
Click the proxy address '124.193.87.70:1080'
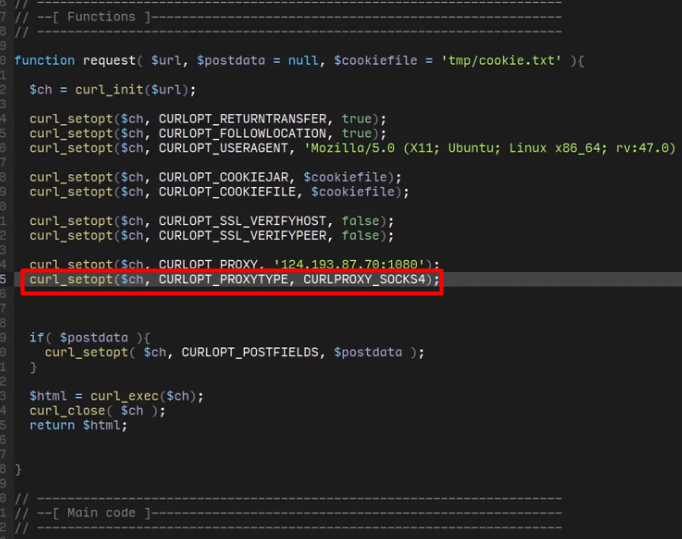click(x=349, y=264)
